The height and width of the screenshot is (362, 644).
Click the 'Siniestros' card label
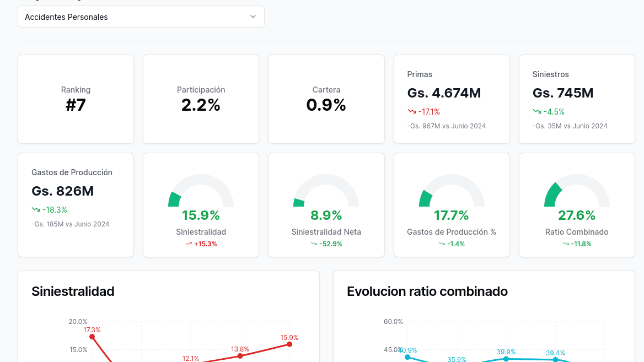click(551, 74)
